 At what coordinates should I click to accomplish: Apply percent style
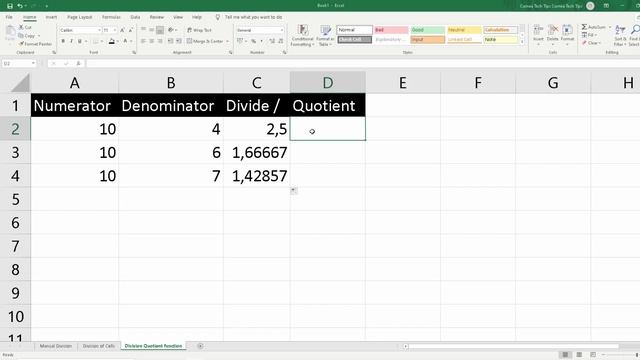pyautogui.click(x=253, y=41)
